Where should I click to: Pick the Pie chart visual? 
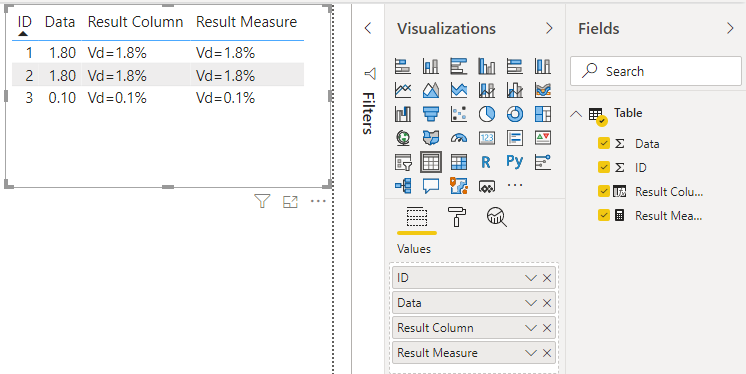click(487, 114)
